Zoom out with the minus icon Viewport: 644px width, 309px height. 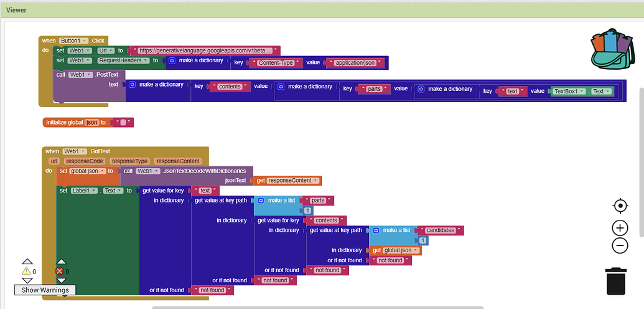click(620, 245)
